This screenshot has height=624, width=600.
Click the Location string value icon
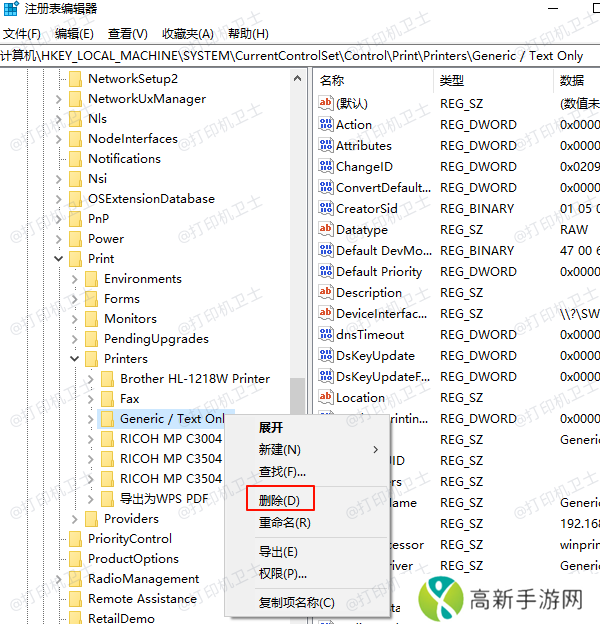pos(325,398)
